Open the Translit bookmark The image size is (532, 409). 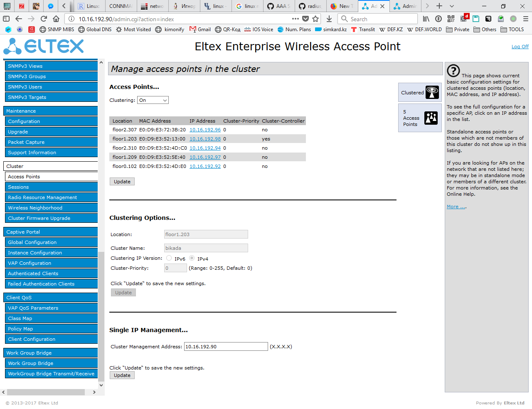[363, 30]
